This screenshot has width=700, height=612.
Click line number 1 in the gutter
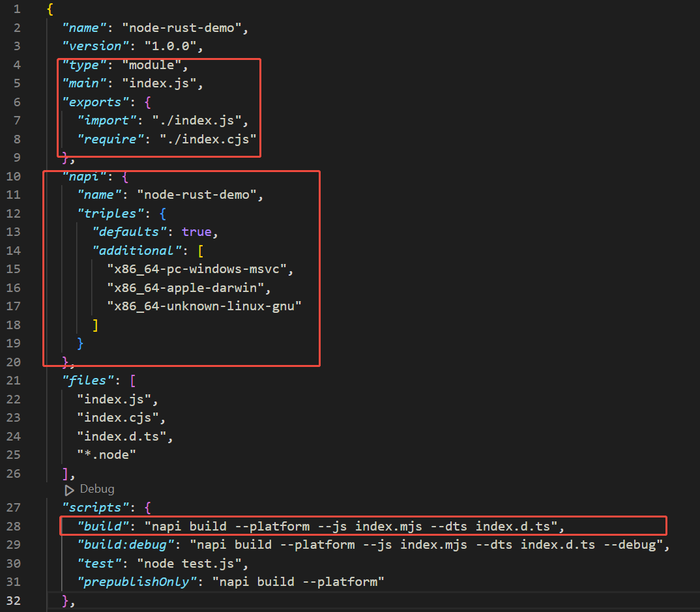[x=17, y=9]
